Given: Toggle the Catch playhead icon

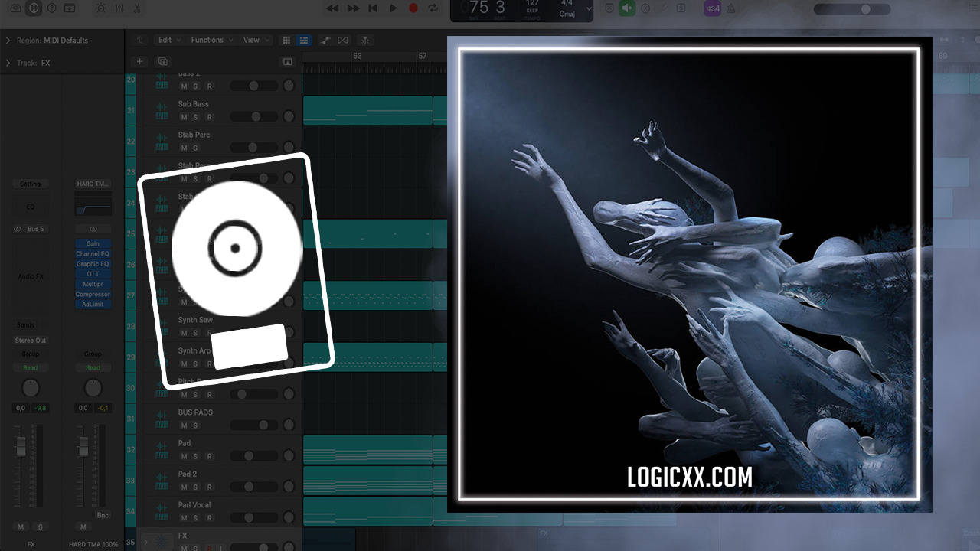Looking at the screenshot, I should click(x=365, y=40).
